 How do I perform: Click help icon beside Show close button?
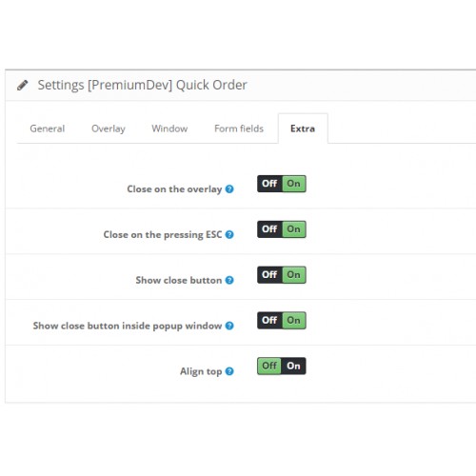pos(229,280)
